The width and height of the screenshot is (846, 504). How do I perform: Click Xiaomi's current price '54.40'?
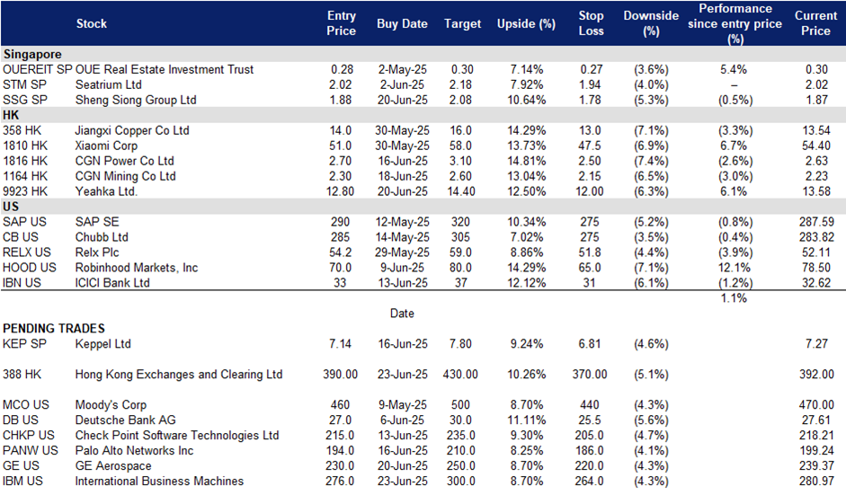(816, 146)
